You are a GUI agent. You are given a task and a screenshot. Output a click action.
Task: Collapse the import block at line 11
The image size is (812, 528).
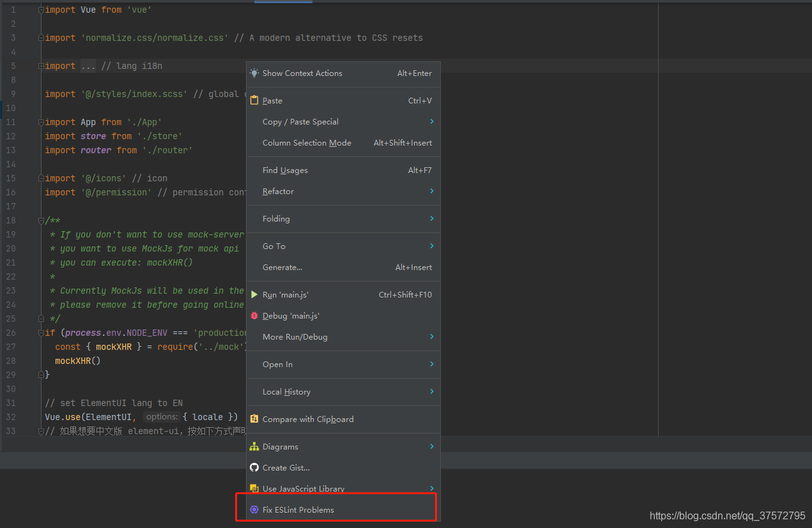40,121
